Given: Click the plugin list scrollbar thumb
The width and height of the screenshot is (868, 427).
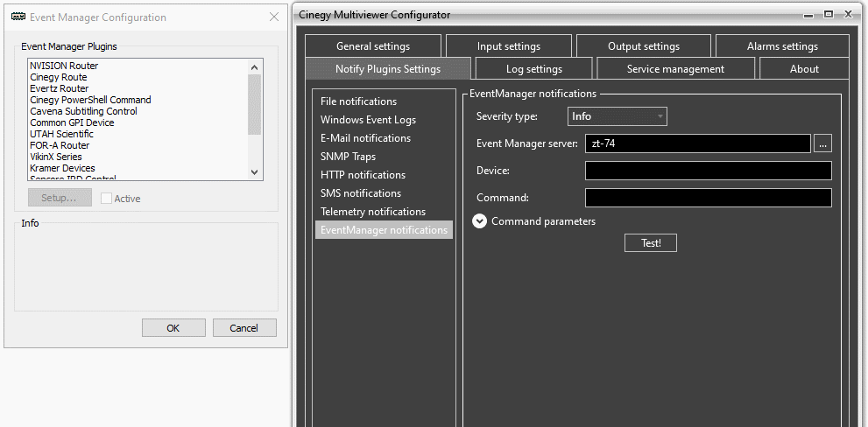Looking at the screenshot, I should click(255, 104).
